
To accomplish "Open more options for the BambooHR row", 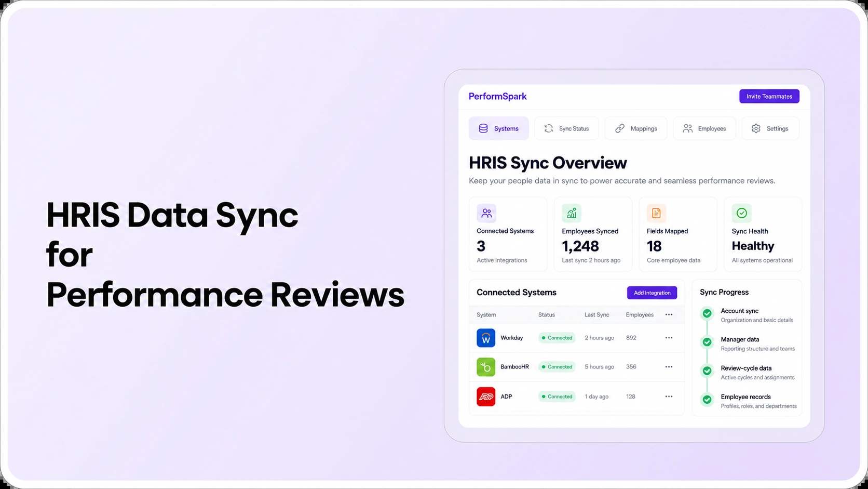I will coord(669,367).
